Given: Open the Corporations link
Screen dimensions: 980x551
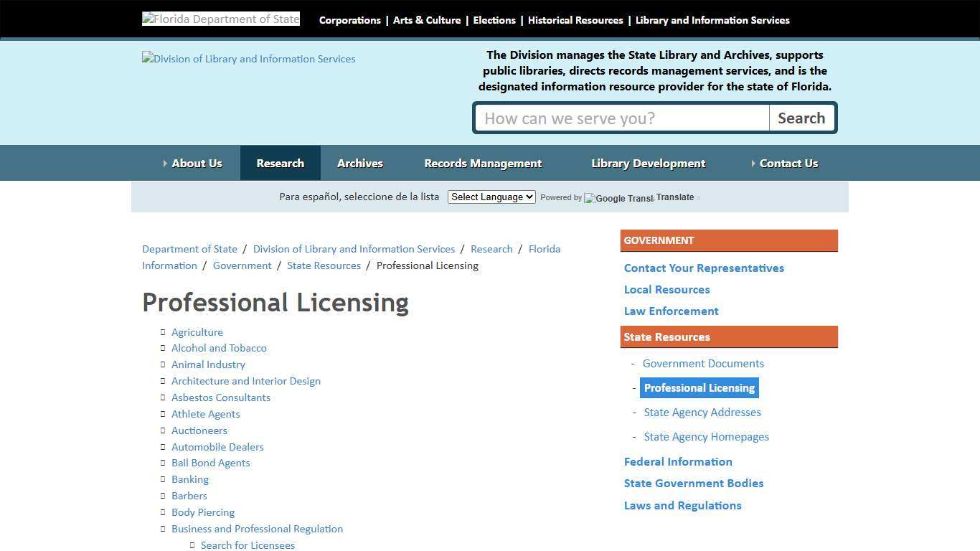Looking at the screenshot, I should pos(349,20).
